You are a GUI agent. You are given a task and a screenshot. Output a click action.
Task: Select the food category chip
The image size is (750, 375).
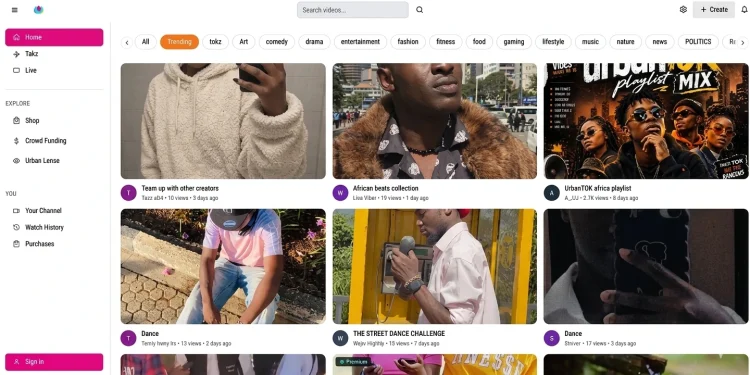(x=479, y=42)
